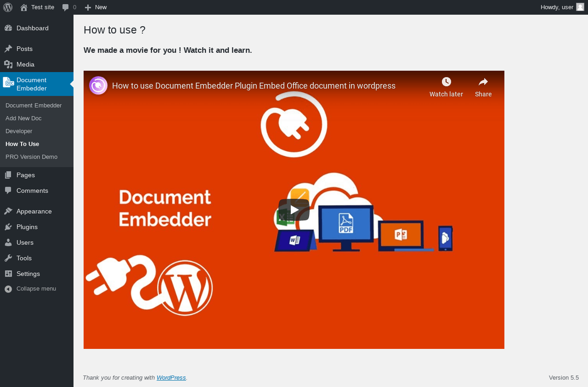Go to Appearance menu item

pyautogui.click(x=37, y=211)
